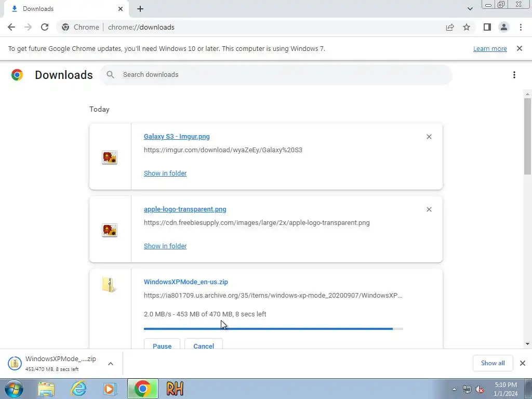Expand options for WindowsXPMode download shelf item
This screenshot has height=399, width=532.
coord(111,364)
